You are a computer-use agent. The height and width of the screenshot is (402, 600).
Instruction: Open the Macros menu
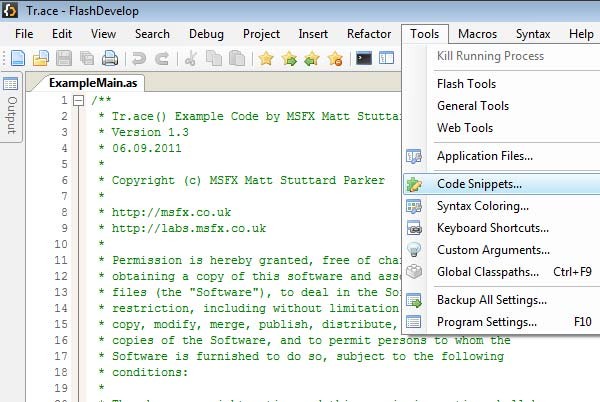478,34
